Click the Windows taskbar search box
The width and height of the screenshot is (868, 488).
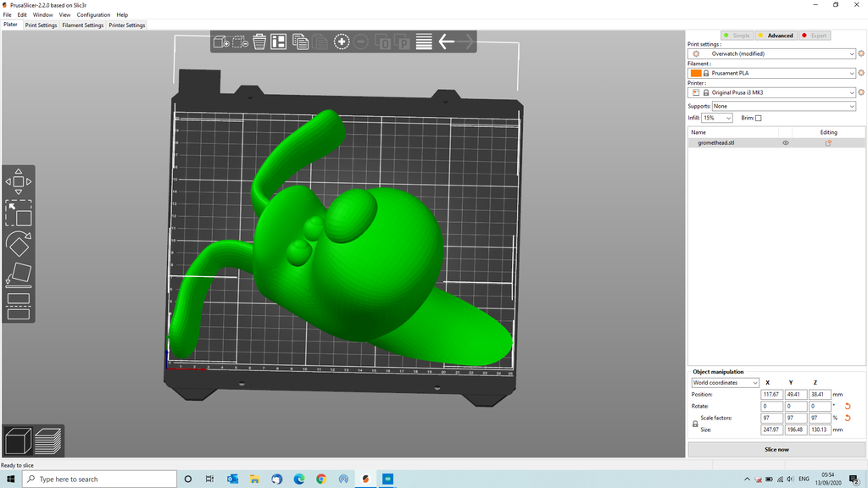click(x=100, y=480)
